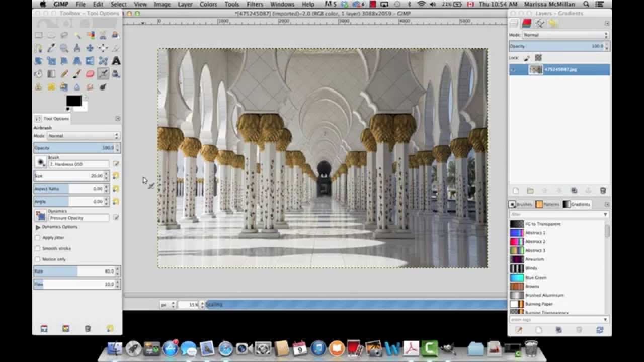This screenshot has width=644, height=362.
Task: Open the Tool Options tab configuration menu
Action: point(118,118)
